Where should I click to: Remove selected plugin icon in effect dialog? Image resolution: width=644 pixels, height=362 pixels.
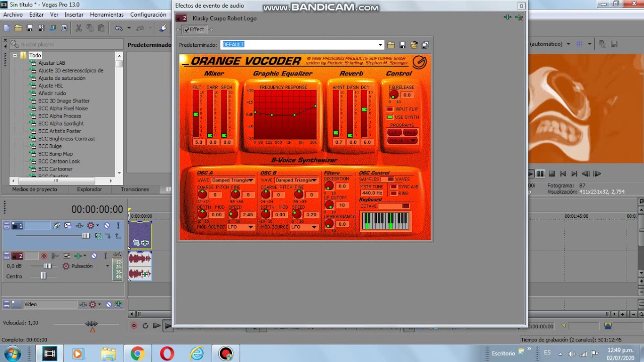tap(519, 18)
